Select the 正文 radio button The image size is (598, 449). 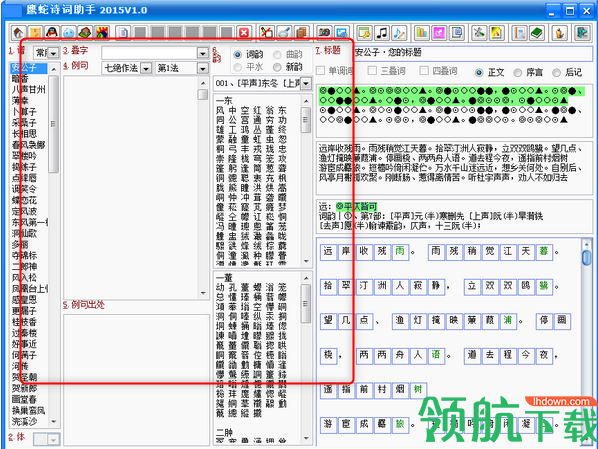479,72
